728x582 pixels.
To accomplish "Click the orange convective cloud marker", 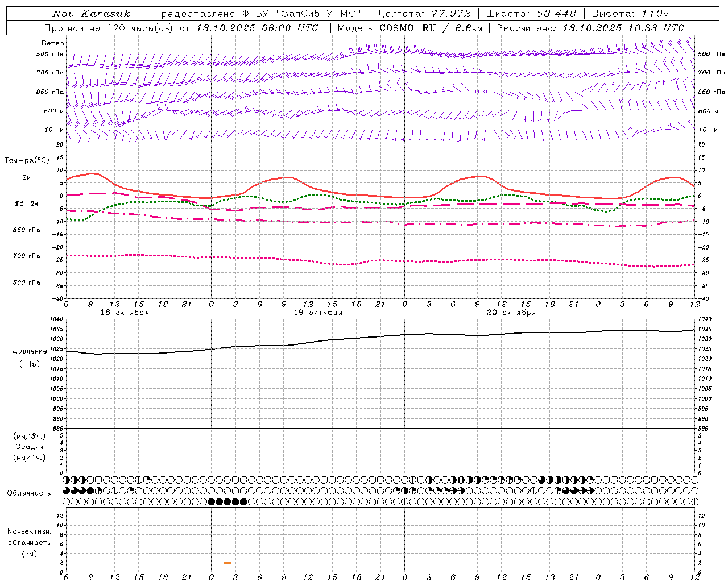I will [x=227, y=563].
